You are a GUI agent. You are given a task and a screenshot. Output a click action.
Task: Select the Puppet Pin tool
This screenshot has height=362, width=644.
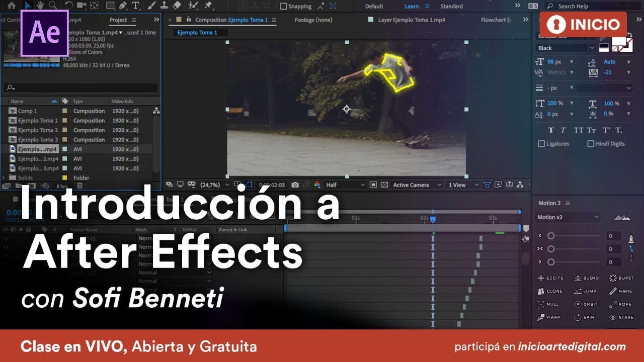[x=208, y=6]
